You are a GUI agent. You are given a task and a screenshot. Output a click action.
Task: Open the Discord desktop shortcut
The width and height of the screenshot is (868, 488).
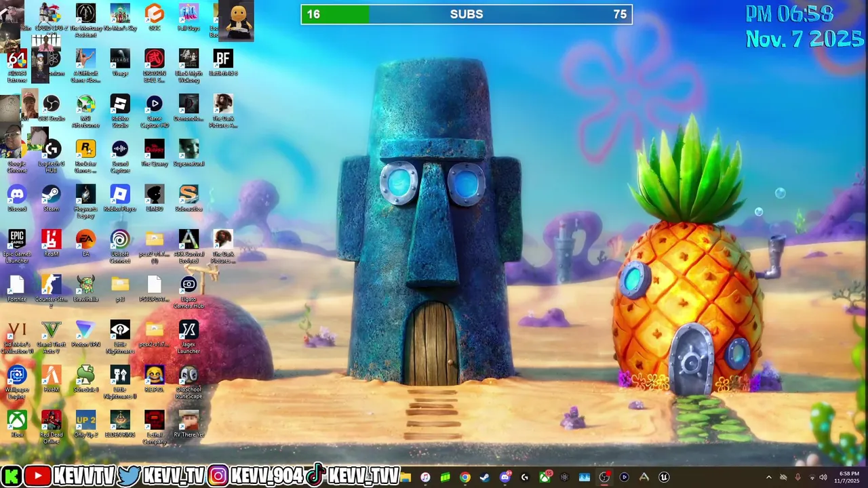coord(17,199)
